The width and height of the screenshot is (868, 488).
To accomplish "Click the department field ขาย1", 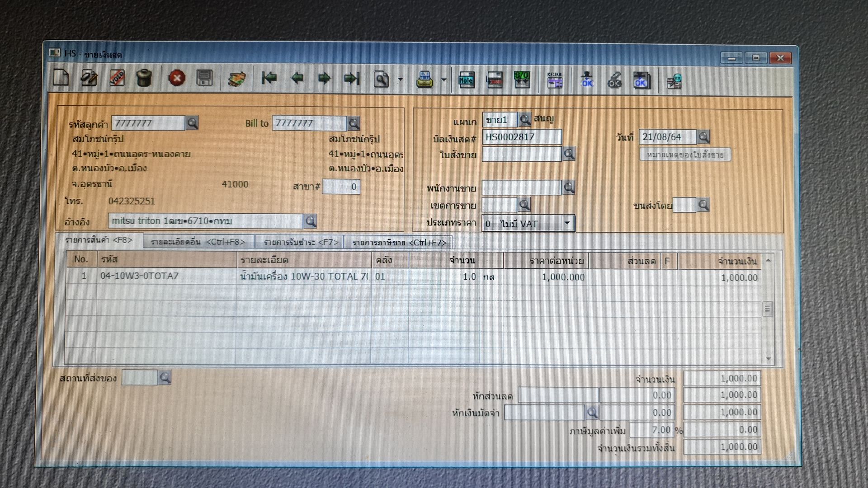I will (x=500, y=120).
